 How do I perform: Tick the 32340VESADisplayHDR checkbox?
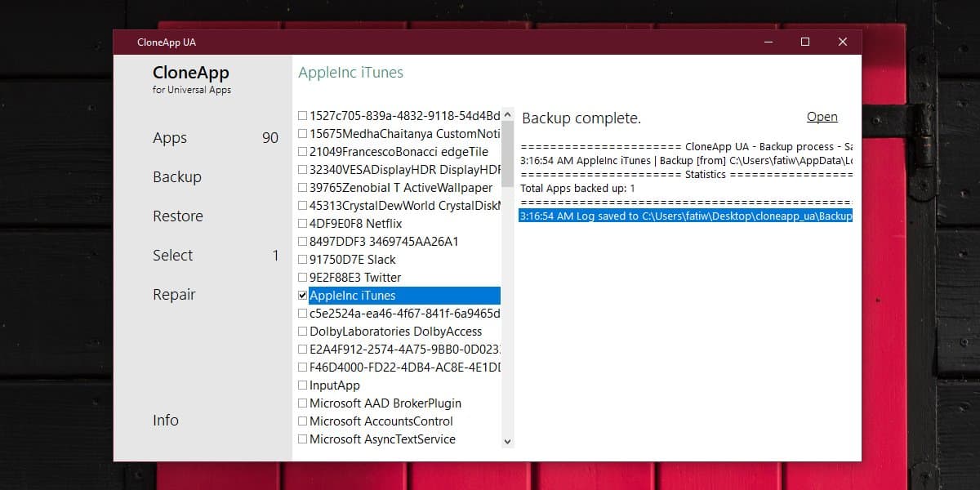303,170
